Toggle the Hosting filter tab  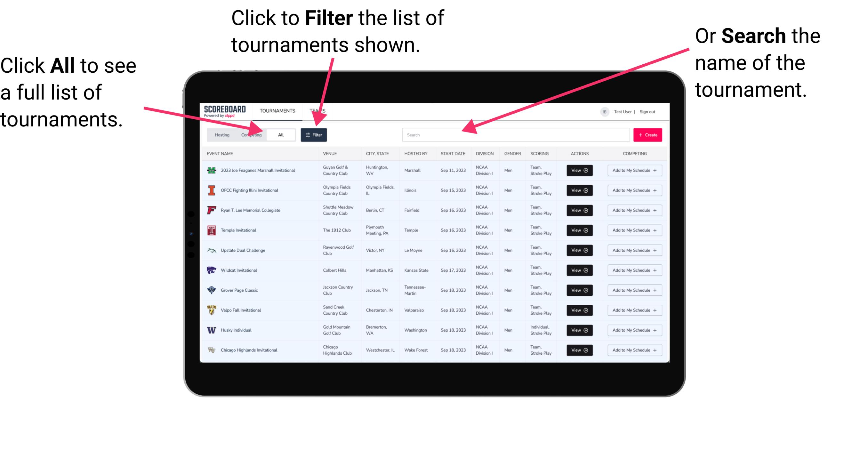tap(221, 134)
